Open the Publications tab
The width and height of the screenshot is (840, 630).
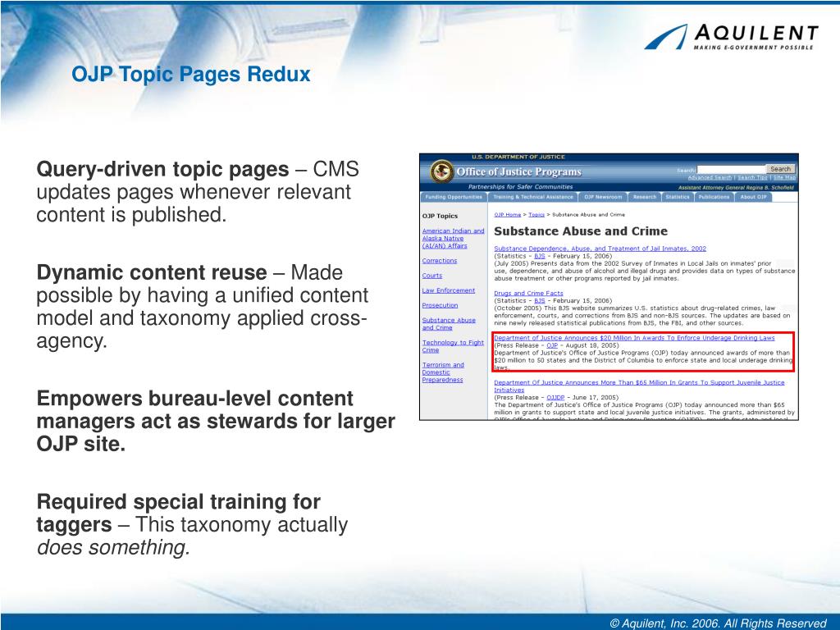tap(714, 197)
